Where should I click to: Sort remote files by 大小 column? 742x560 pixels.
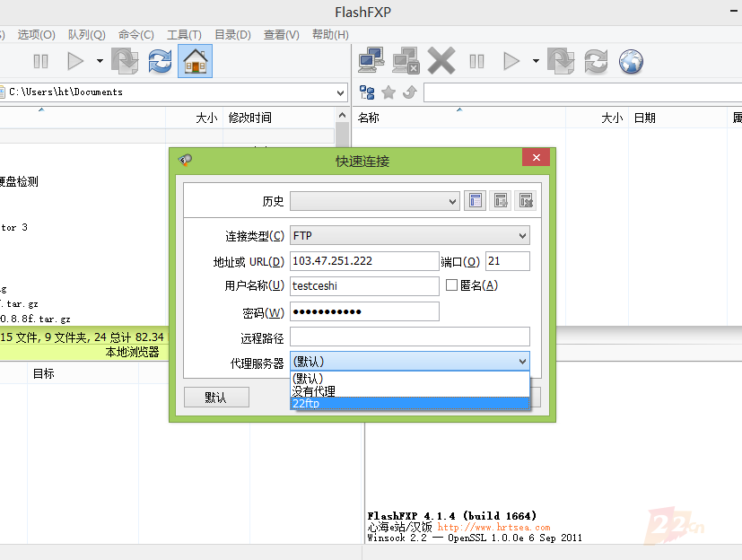pos(598,118)
